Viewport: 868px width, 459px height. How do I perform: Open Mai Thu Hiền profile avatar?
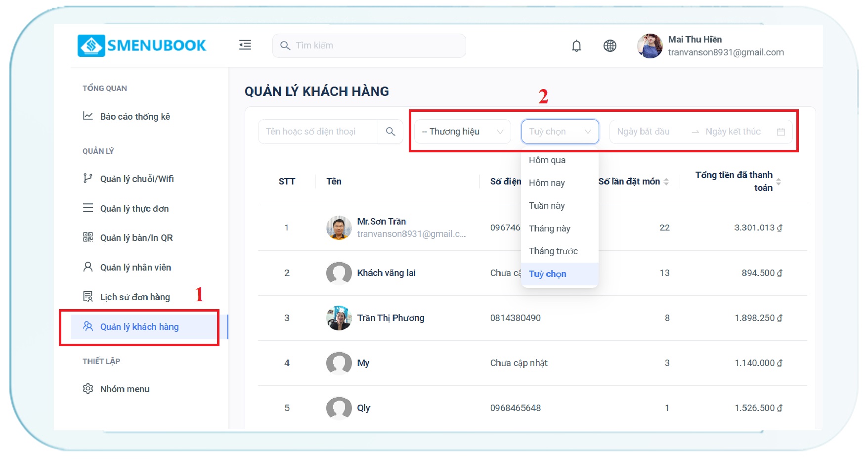tap(650, 46)
